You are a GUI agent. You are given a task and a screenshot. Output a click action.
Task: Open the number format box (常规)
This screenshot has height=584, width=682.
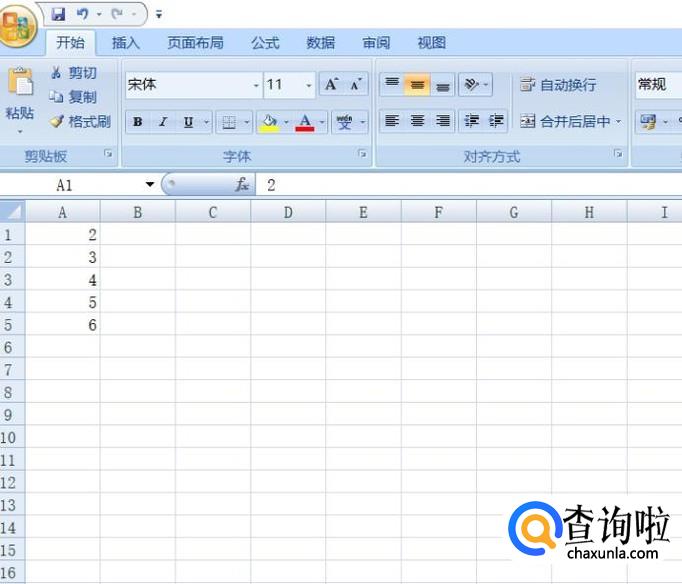pyautogui.click(x=658, y=84)
